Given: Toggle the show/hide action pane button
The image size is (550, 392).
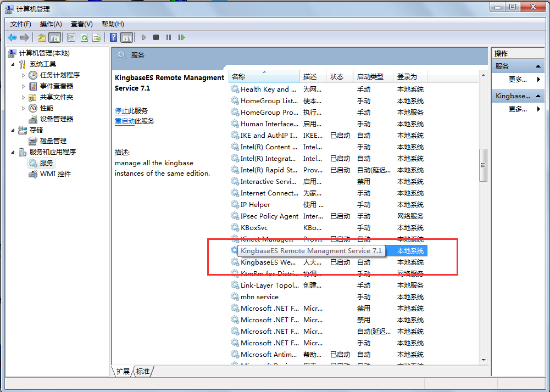Looking at the screenshot, I should [x=126, y=37].
